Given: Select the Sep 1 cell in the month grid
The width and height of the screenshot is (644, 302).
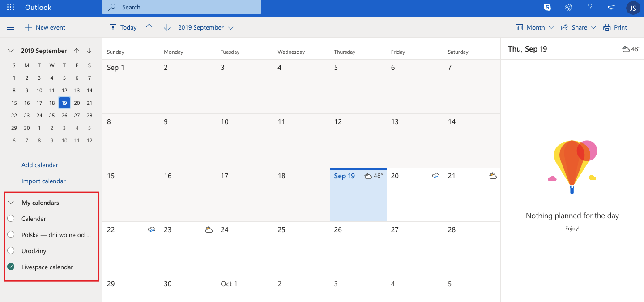Looking at the screenshot, I should (x=131, y=86).
